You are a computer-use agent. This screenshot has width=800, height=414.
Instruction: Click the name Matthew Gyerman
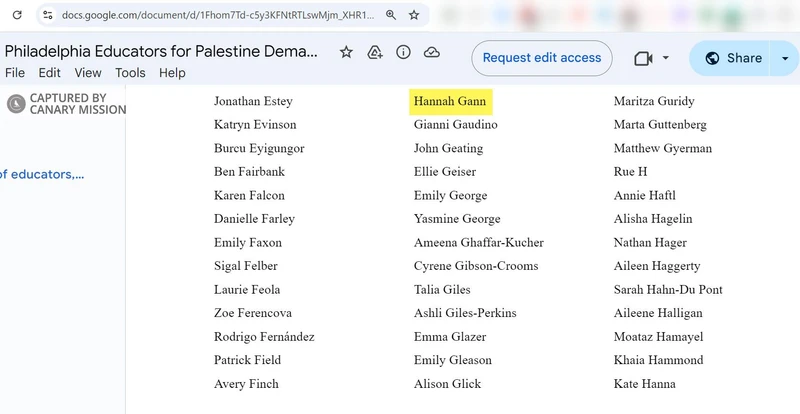(x=663, y=149)
